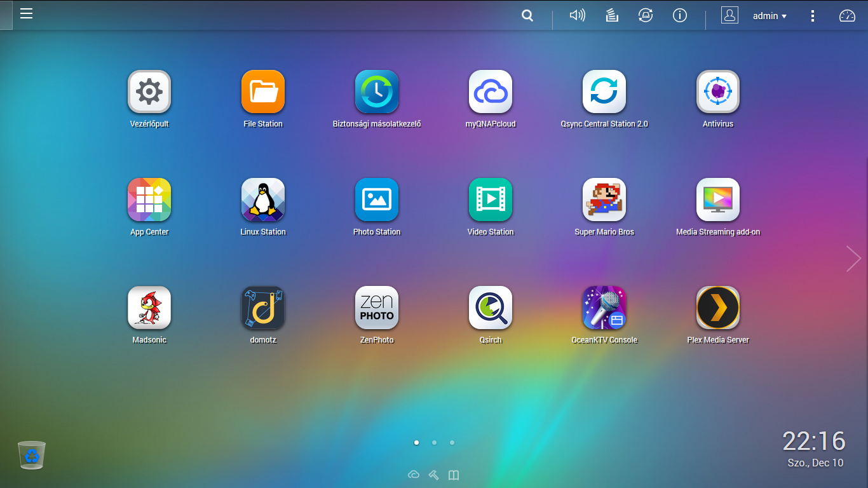Launch the Antivirus app

[x=718, y=91]
